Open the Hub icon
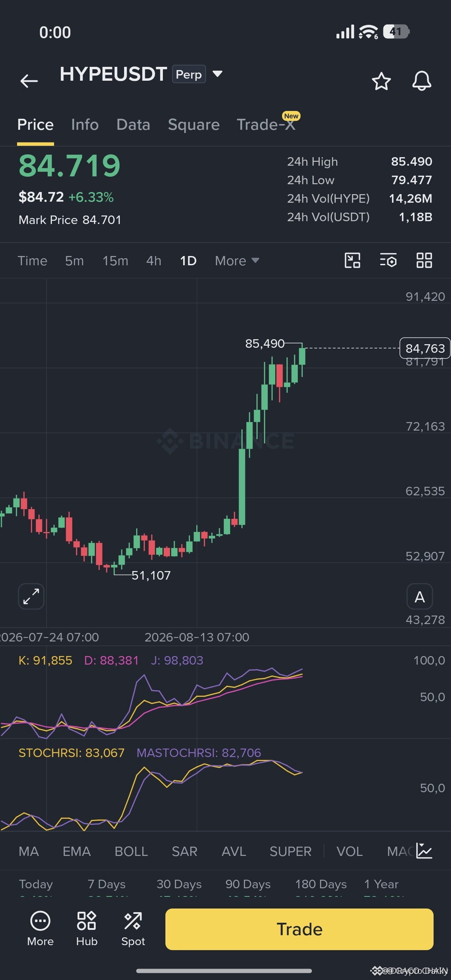 tap(87, 929)
